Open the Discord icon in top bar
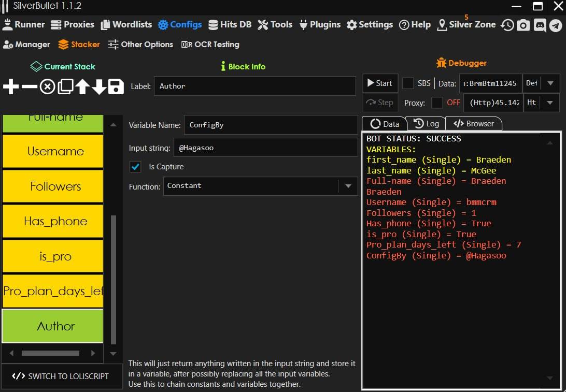 coord(540,25)
